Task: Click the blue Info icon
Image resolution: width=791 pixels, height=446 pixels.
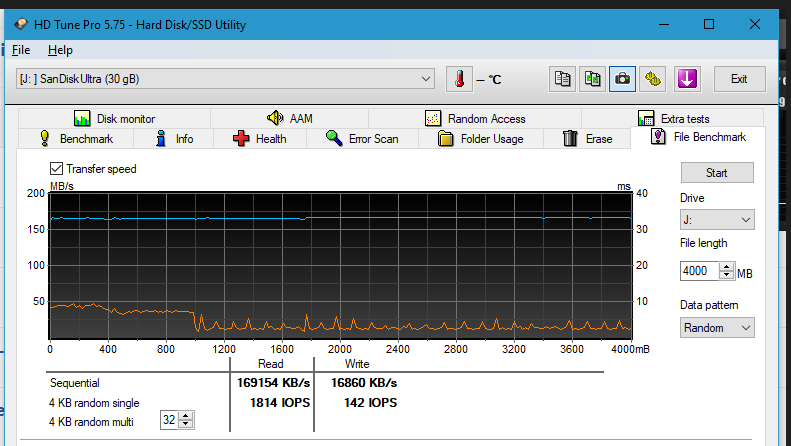Action: click(161, 138)
